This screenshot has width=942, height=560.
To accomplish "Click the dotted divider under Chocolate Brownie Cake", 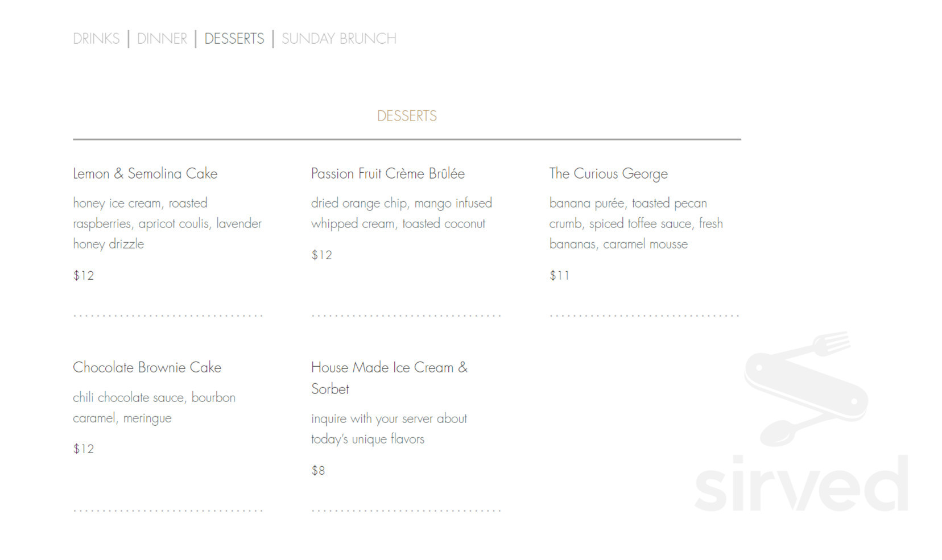I will point(168,511).
